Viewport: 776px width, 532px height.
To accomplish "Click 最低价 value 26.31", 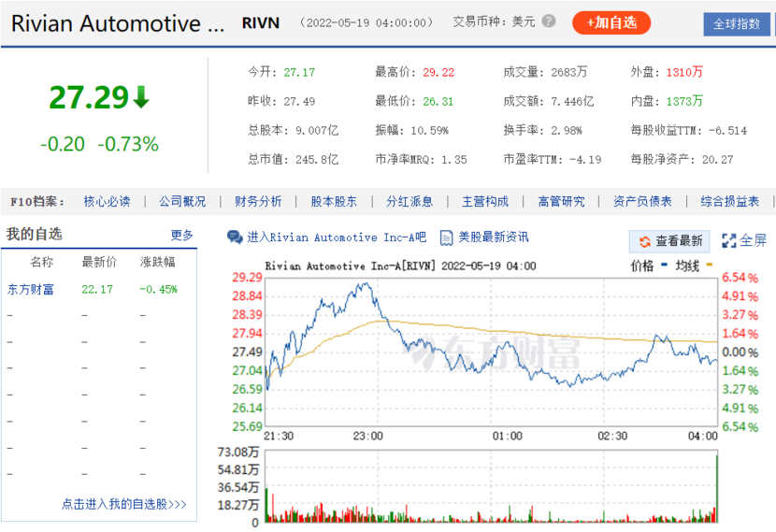I will tap(438, 102).
